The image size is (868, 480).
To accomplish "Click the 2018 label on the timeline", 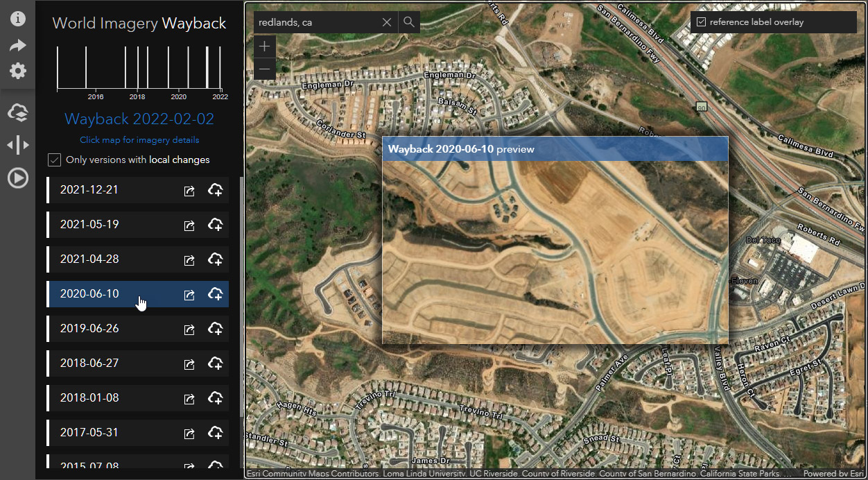I will (137, 97).
